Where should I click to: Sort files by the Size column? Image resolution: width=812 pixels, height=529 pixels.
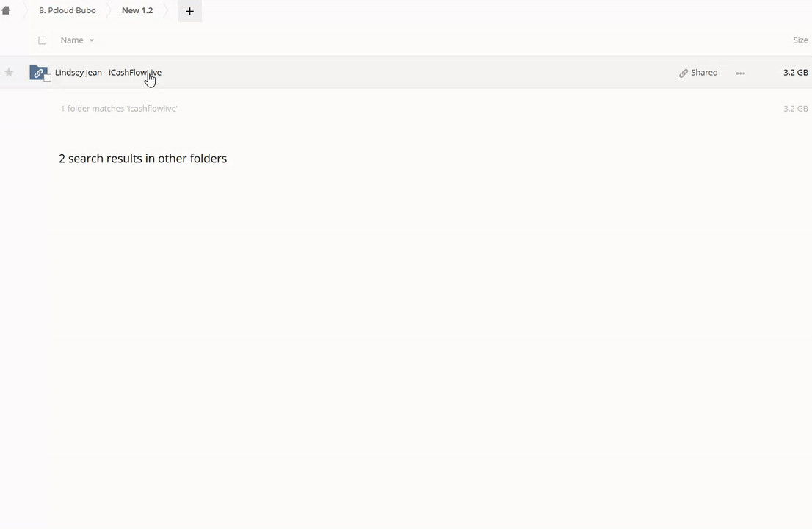(x=800, y=40)
